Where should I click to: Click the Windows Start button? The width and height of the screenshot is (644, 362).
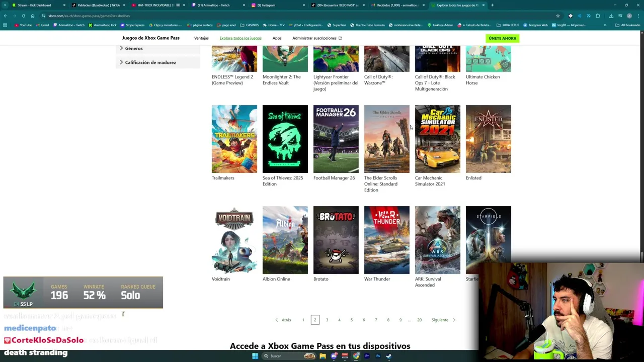[x=255, y=356]
